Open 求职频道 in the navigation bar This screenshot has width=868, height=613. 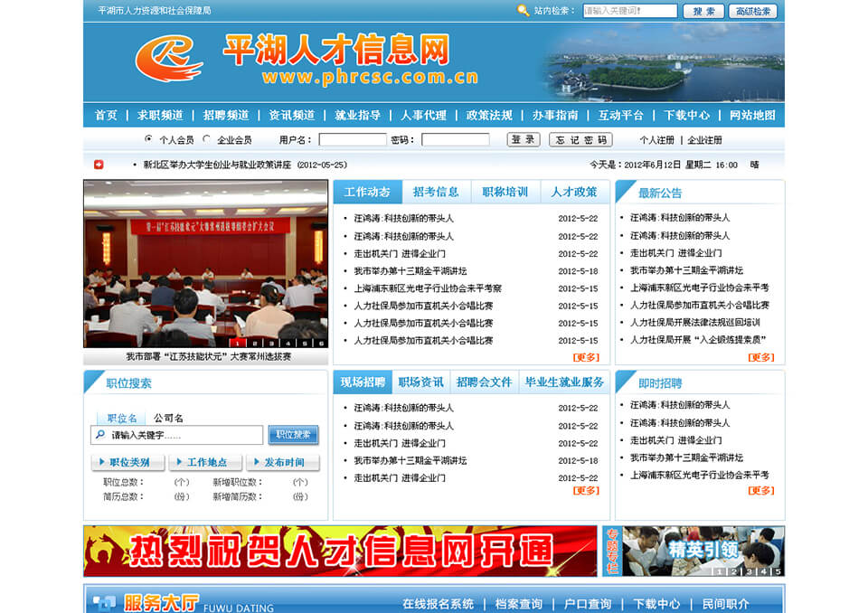point(160,115)
